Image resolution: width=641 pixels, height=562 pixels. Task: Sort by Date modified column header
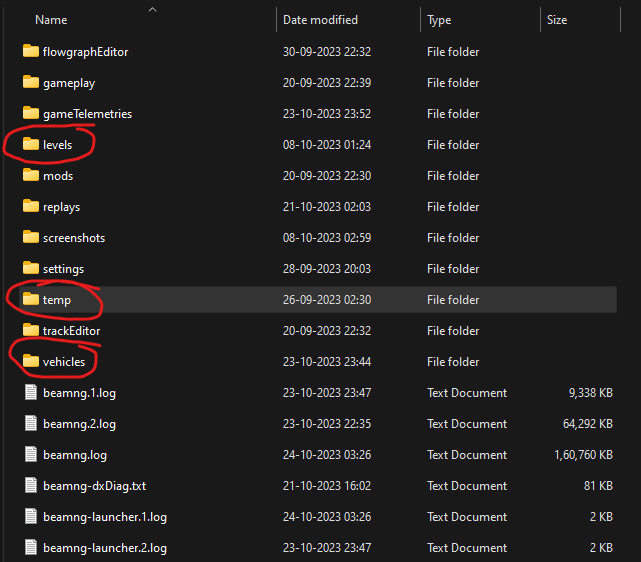pyautogui.click(x=321, y=20)
